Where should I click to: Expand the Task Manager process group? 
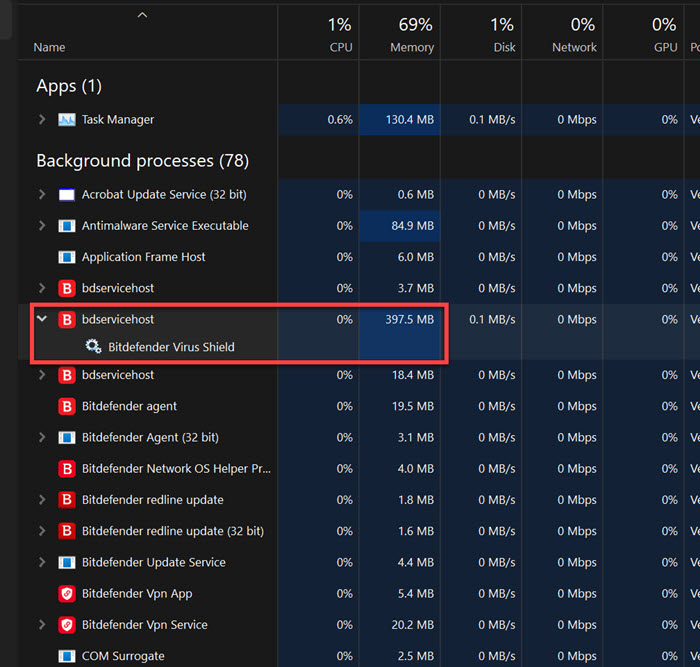[x=42, y=120]
